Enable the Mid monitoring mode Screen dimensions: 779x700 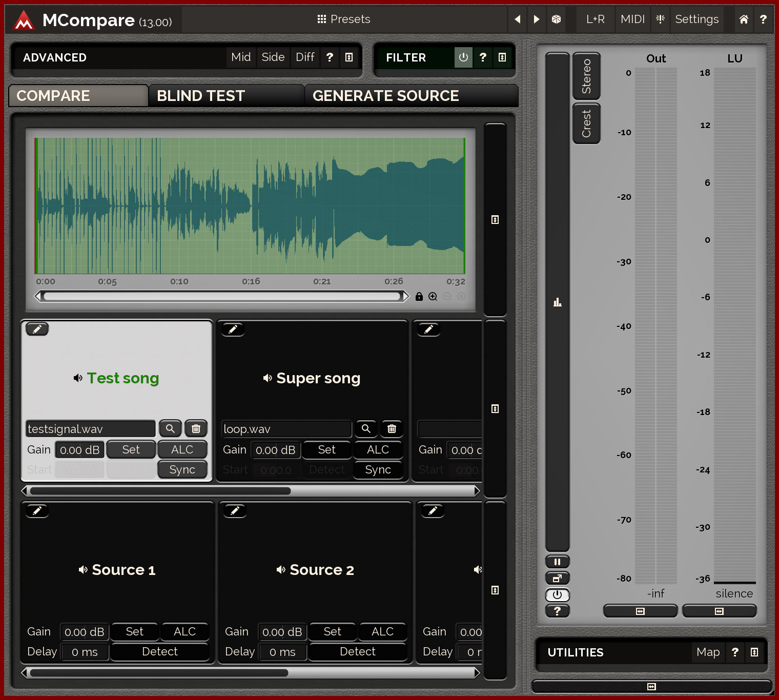point(241,57)
